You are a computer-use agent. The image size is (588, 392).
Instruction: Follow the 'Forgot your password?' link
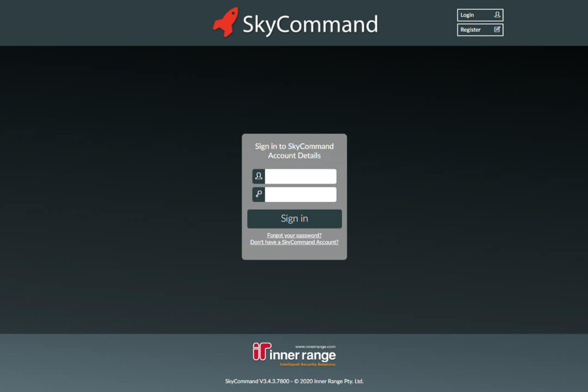pyautogui.click(x=294, y=235)
